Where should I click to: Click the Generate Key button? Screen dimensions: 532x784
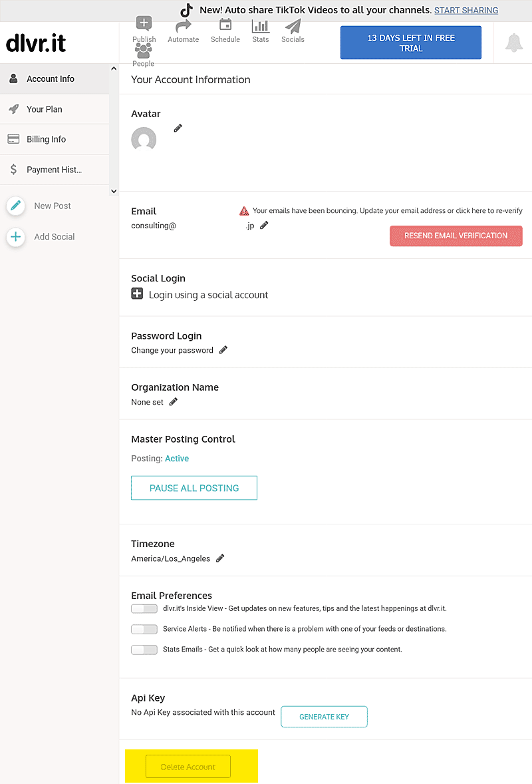(x=324, y=717)
